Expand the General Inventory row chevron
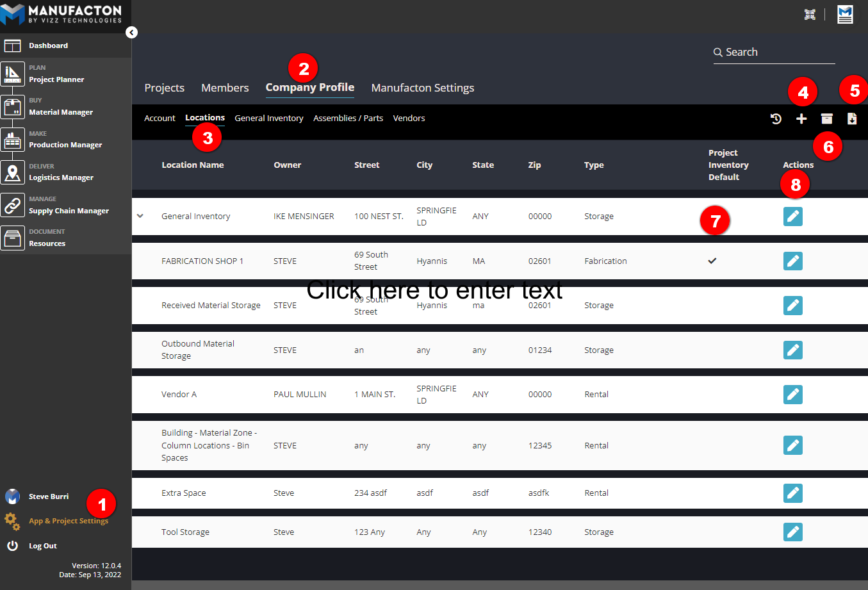868x590 pixels. 140,216
